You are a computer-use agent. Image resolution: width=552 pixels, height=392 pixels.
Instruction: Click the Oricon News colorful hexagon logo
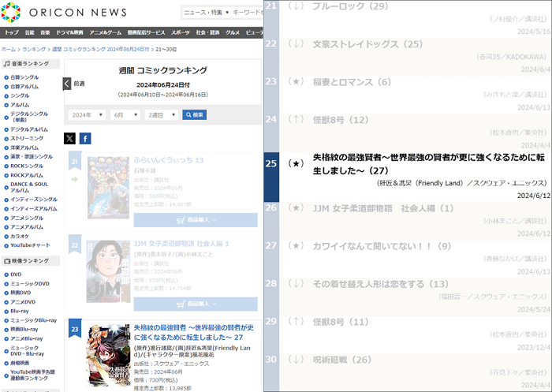pyautogui.click(x=11, y=13)
